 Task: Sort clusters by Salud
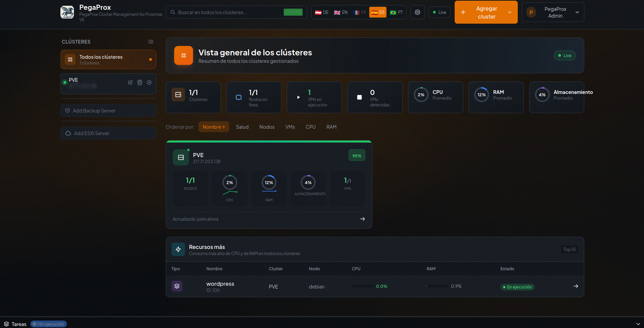pos(242,127)
